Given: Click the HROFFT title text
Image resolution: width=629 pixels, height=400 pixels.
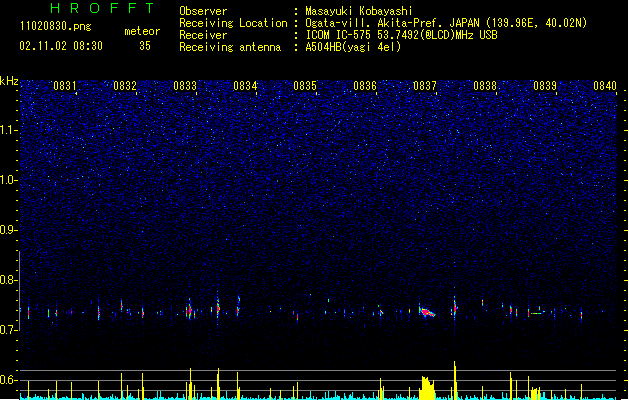Looking at the screenshot, I should [102, 8].
